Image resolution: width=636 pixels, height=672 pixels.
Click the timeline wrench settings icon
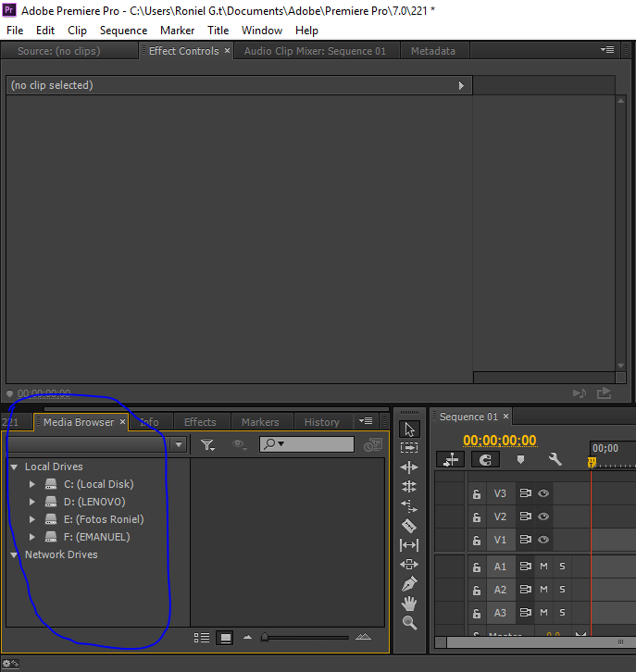[x=555, y=459]
